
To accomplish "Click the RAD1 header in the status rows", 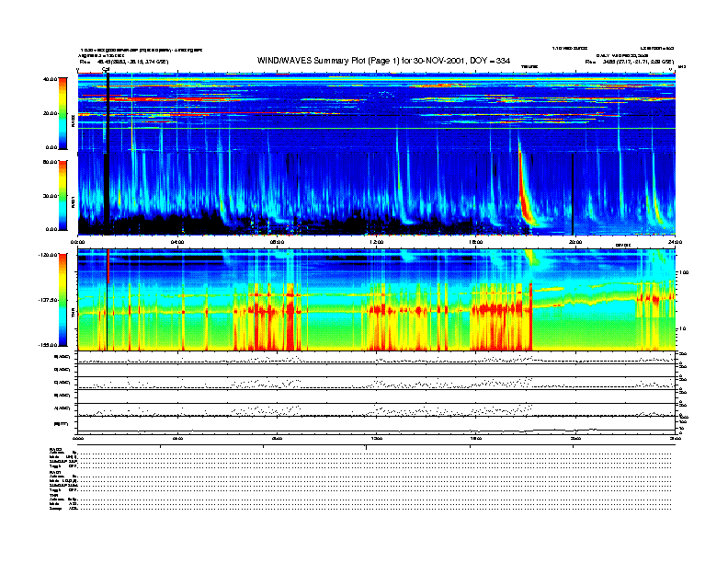I will [55, 472].
